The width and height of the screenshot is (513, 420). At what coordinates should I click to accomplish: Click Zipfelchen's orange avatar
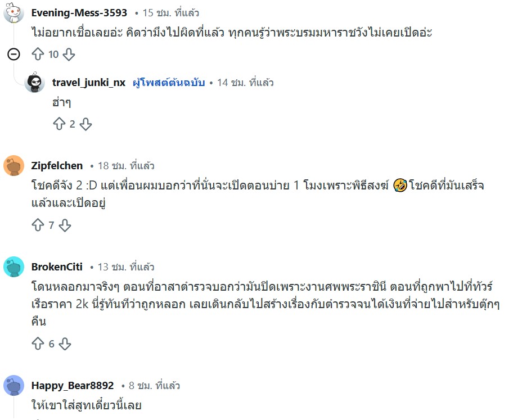pos(14,166)
